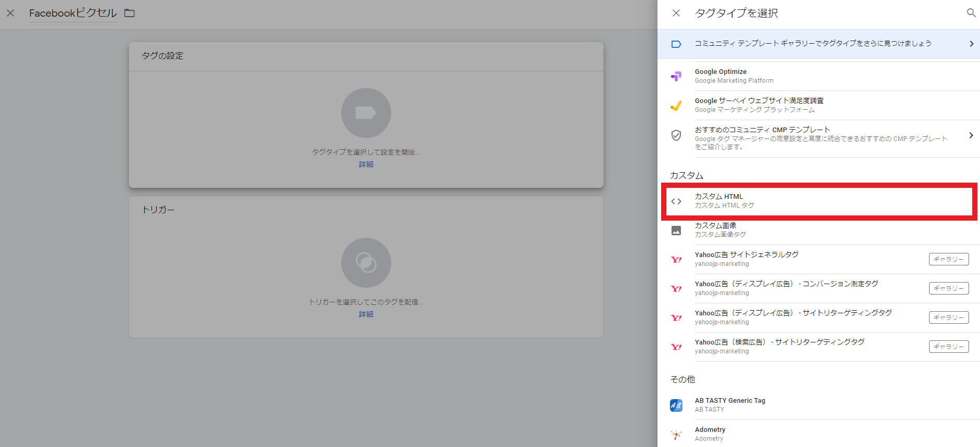Viewport: 980px width, 447px height.
Task: Click the folder icon next to Facebookピクセル
Action: [130, 13]
